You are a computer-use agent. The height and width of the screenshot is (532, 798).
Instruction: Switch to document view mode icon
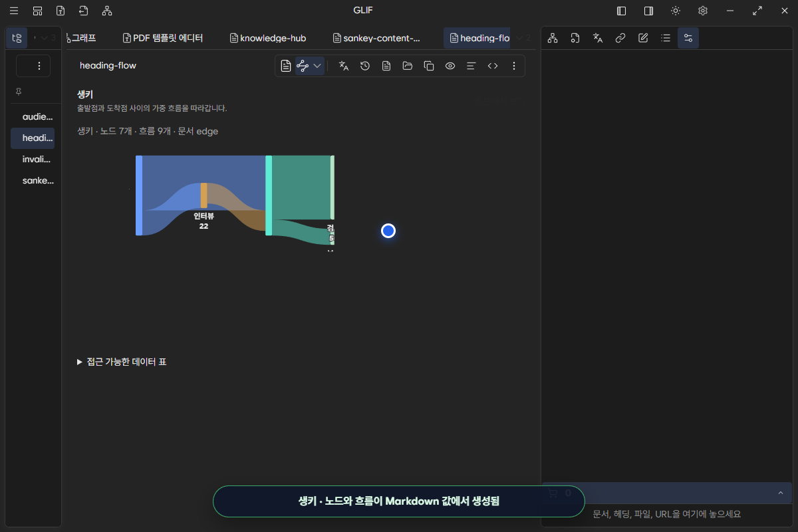click(286, 66)
